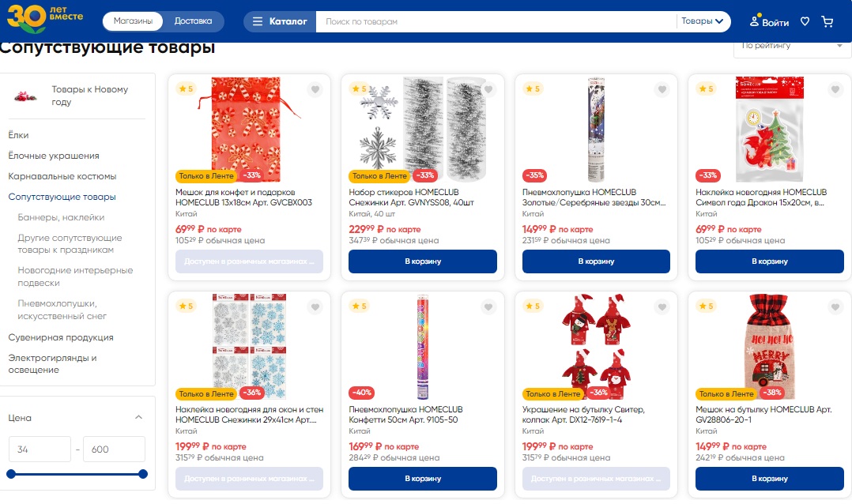This screenshot has height=504, width=852.
Task: Select Ёлочные украшения category
Action: click(54, 156)
